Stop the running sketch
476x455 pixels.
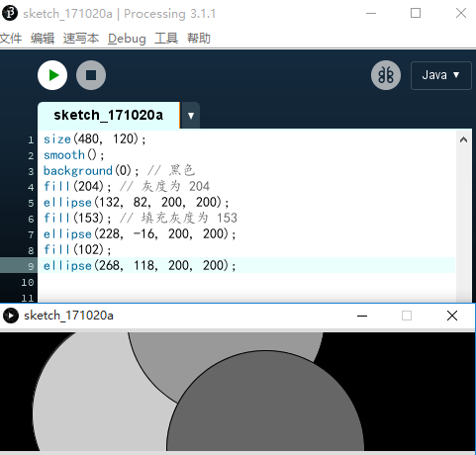(x=91, y=75)
